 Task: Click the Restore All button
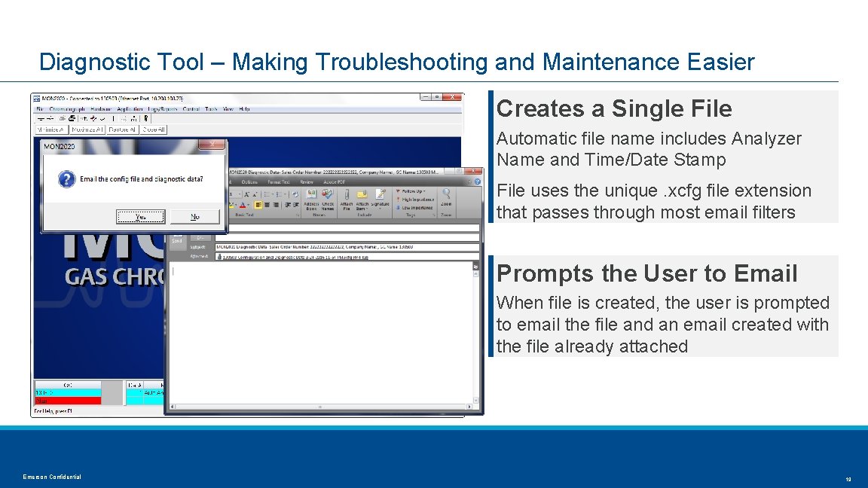tap(122, 130)
